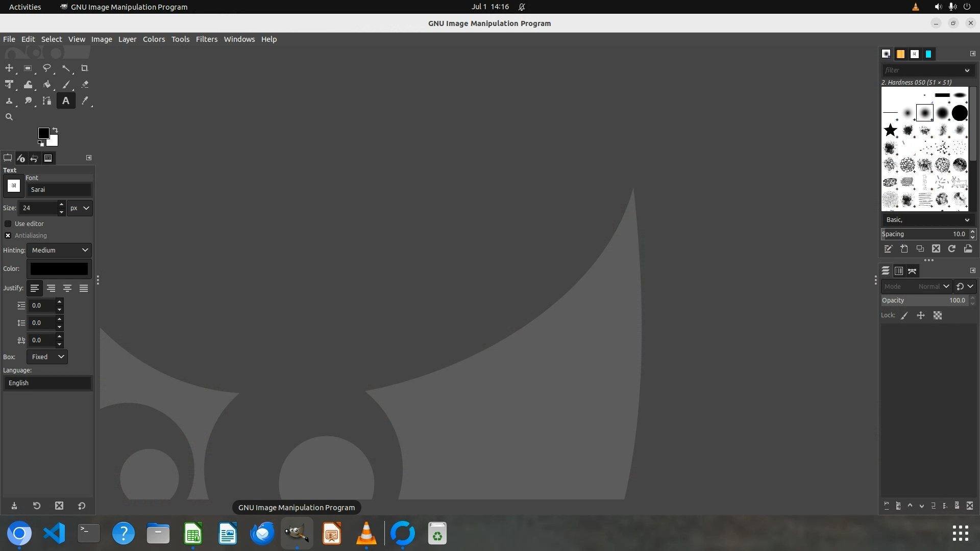Select the Eraser tool
Screen dimensions: 980x551
tap(85, 85)
